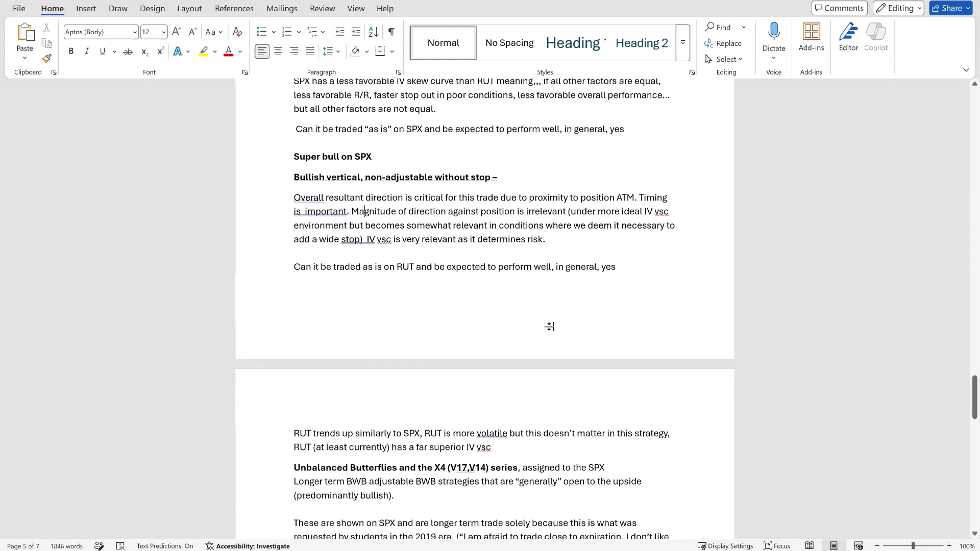Toggle underline formatting
Screen dimensions: 980x551
[103, 52]
